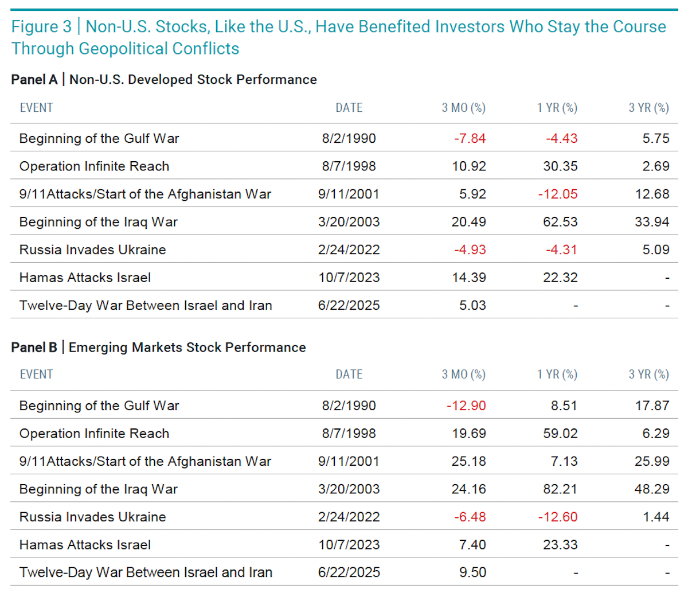
Task: Select the -12.05 value in Panel A
Action: [558, 194]
